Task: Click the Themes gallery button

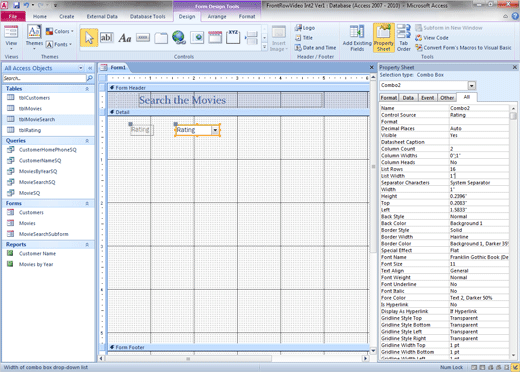Action: [x=34, y=37]
